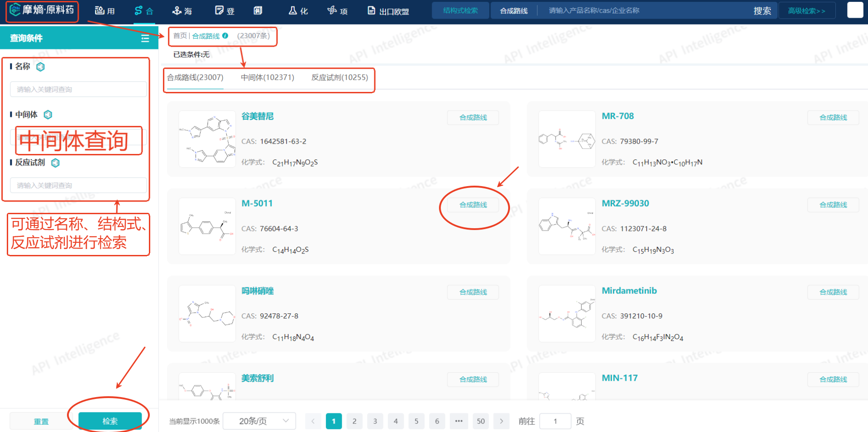Focus the top search box for product name/CAS

(643, 10)
